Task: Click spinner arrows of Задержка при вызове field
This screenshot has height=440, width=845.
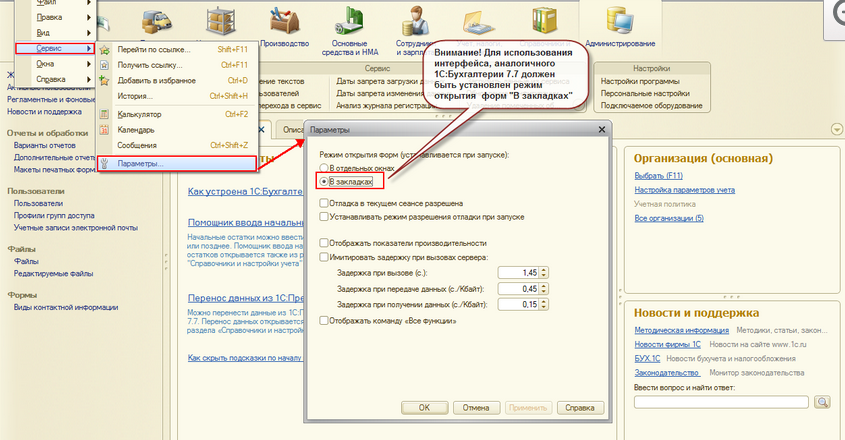Action: click(x=544, y=273)
